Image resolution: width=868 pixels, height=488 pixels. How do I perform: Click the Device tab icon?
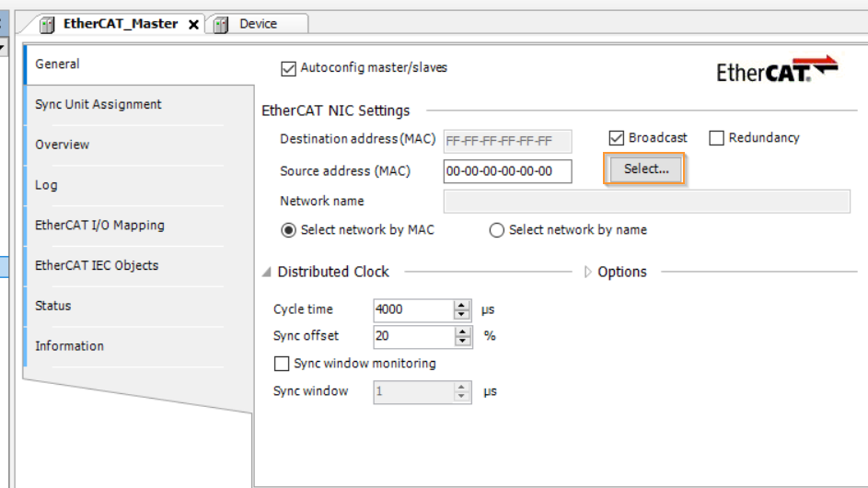pyautogui.click(x=221, y=24)
